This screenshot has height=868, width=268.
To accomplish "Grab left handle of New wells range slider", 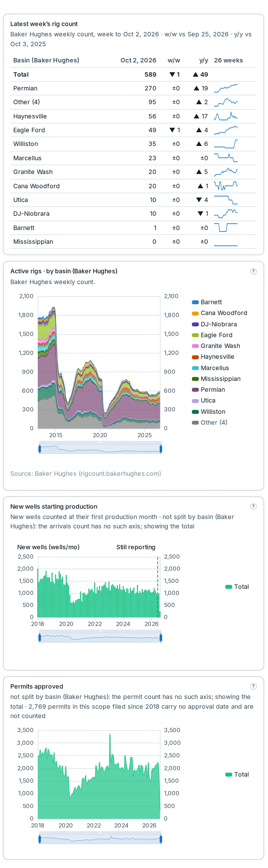I will [40, 638].
